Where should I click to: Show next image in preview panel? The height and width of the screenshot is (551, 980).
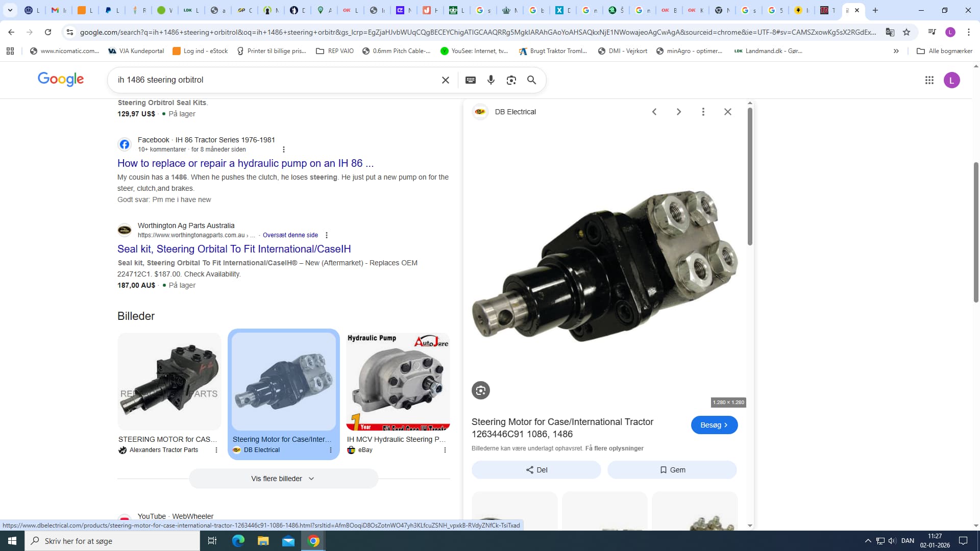tap(678, 112)
